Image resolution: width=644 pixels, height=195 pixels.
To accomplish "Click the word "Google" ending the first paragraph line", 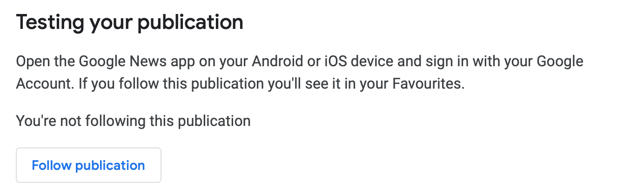I will tap(560, 62).
